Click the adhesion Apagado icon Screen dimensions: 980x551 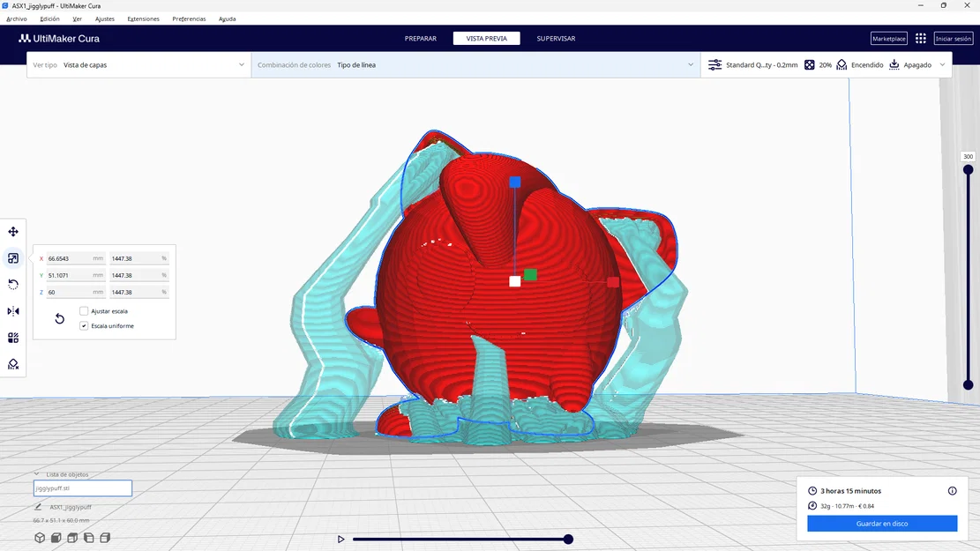tap(894, 65)
